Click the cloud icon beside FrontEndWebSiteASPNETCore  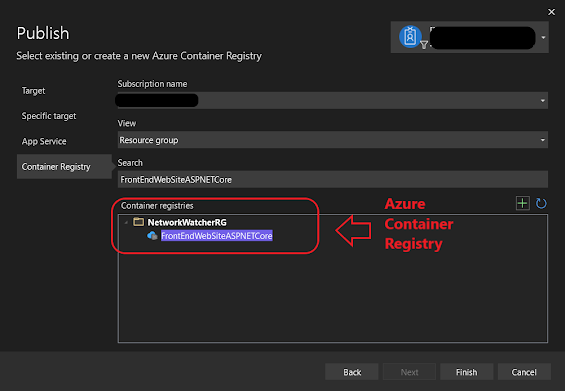click(152, 236)
